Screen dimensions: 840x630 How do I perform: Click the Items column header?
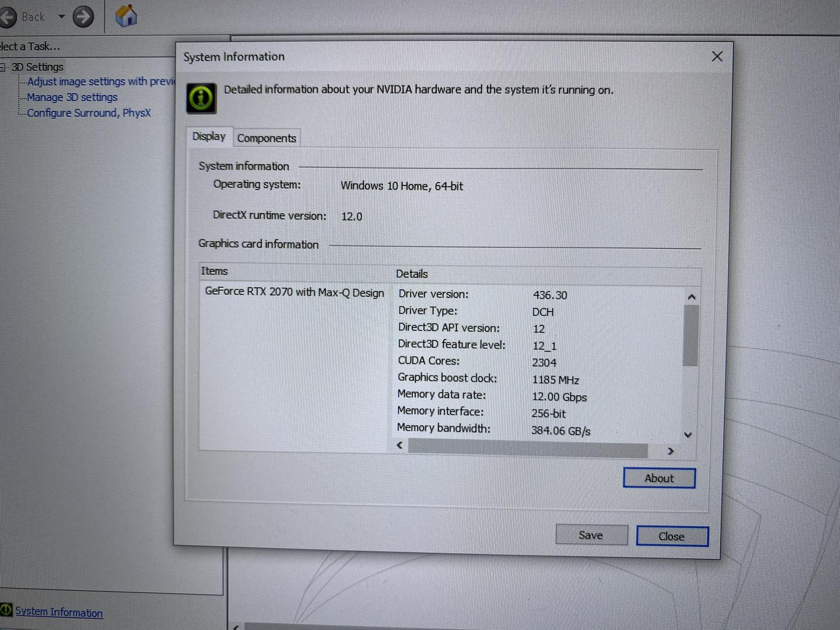click(214, 271)
